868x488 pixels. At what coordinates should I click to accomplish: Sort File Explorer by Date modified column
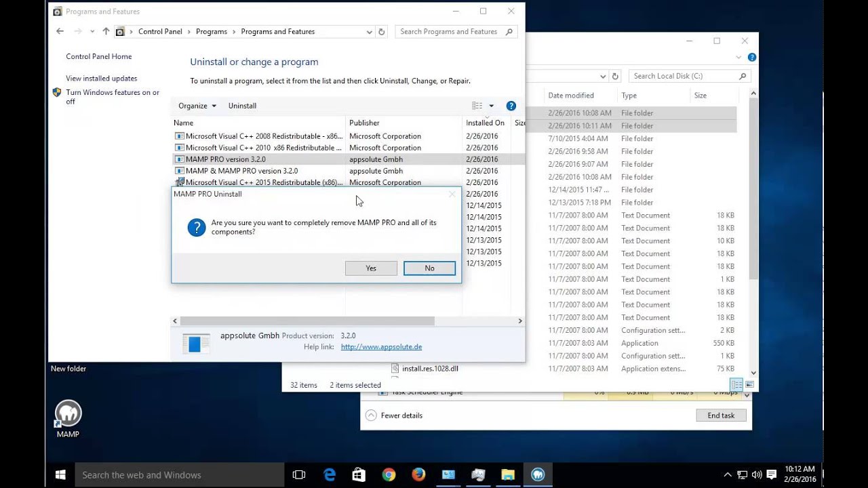point(580,96)
